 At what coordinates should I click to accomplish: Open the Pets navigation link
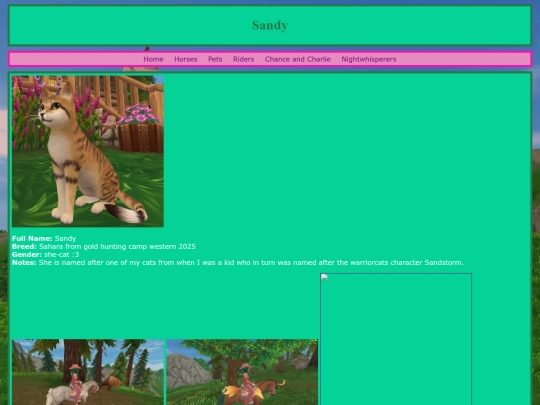pos(215,59)
